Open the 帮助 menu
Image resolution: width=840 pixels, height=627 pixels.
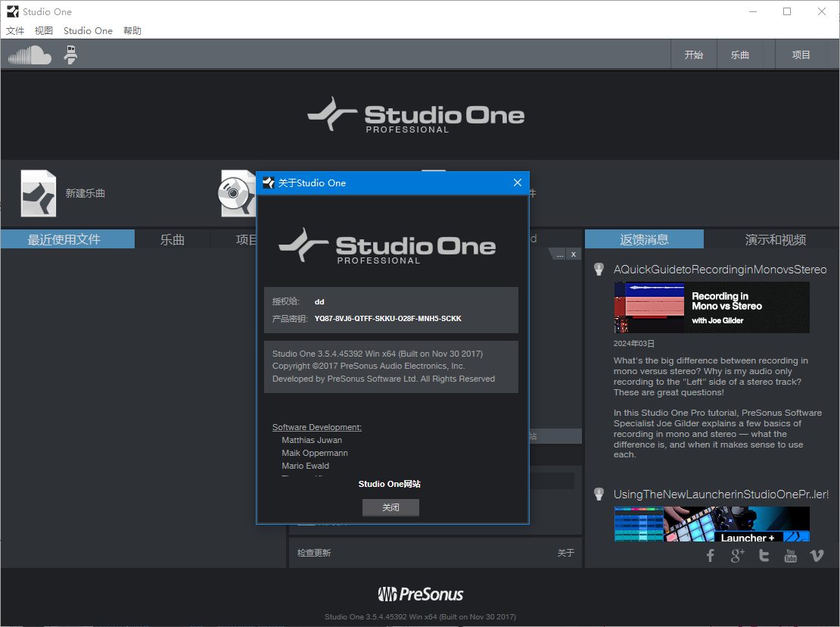132,30
